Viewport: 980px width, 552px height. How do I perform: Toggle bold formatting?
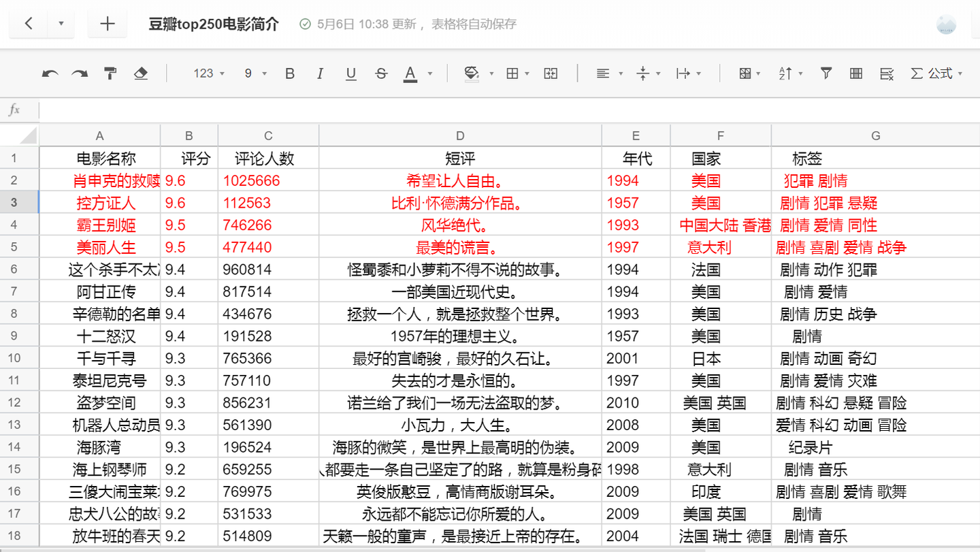(x=290, y=74)
